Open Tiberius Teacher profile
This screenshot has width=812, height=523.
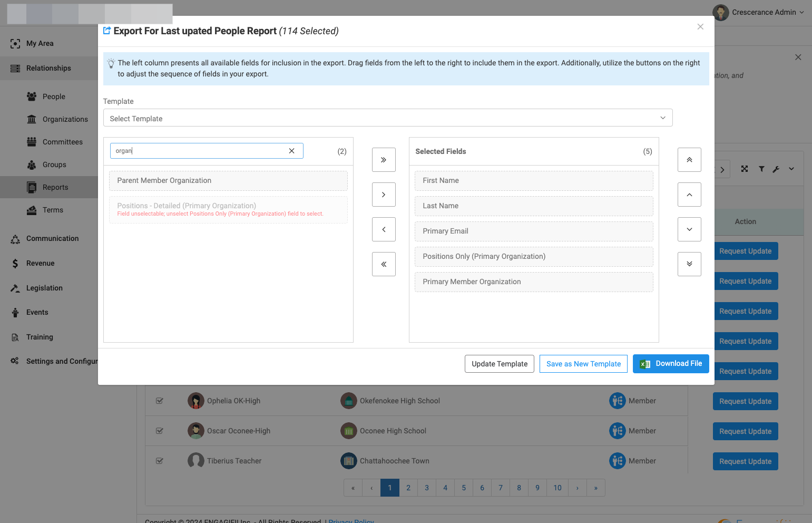point(234,461)
